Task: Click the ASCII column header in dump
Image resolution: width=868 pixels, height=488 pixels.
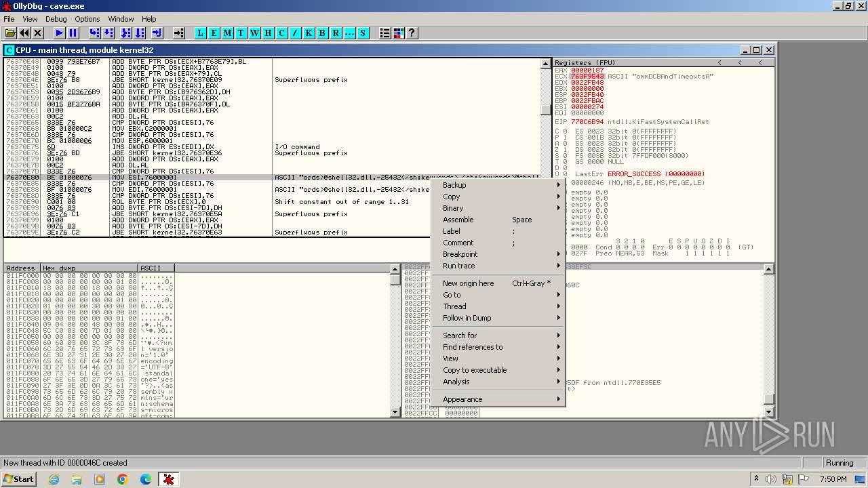Action: [157, 268]
